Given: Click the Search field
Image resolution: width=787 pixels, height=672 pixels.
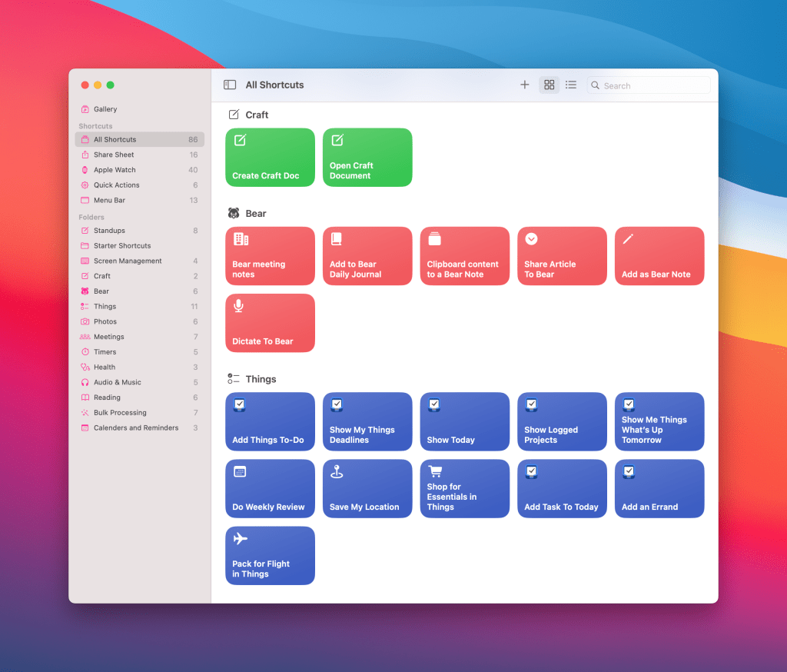Looking at the screenshot, I should pos(653,86).
